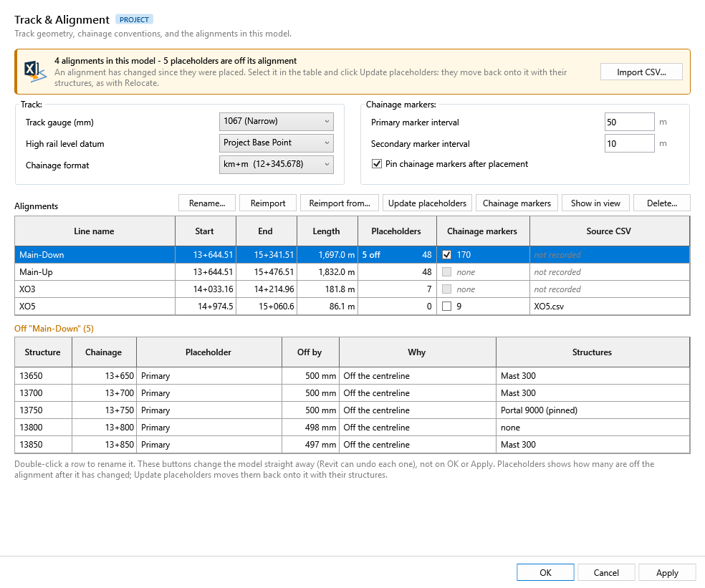Click the 498 mm off-by cell

coord(310,427)
